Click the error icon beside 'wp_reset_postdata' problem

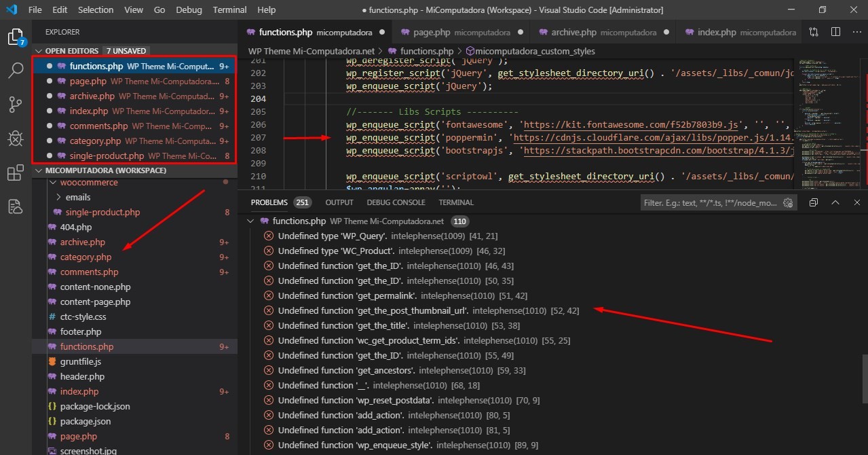pos(269,400)
